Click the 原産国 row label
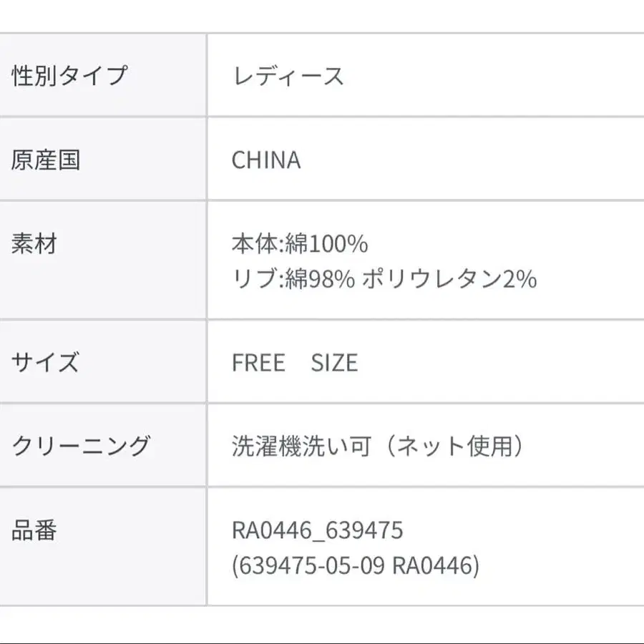Viewport: 644px width, 644px height. [x=46, y=160]
